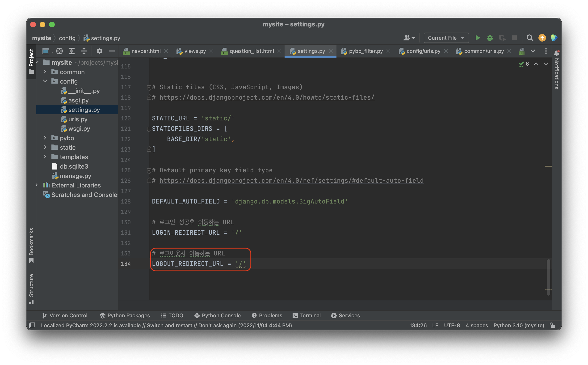588x365 pixels.
Task: Collapse the config folder
Action: (45, 81)
